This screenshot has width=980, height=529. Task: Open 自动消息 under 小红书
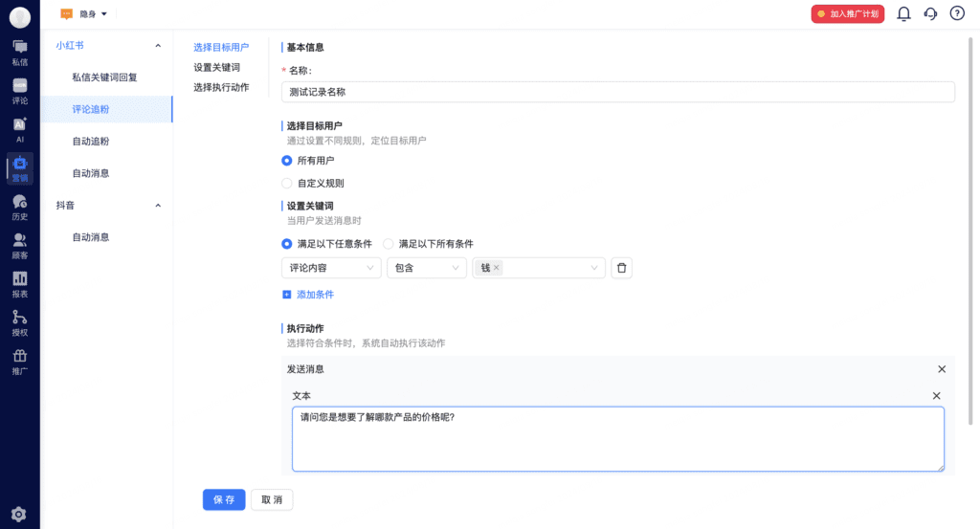[106, 173]
